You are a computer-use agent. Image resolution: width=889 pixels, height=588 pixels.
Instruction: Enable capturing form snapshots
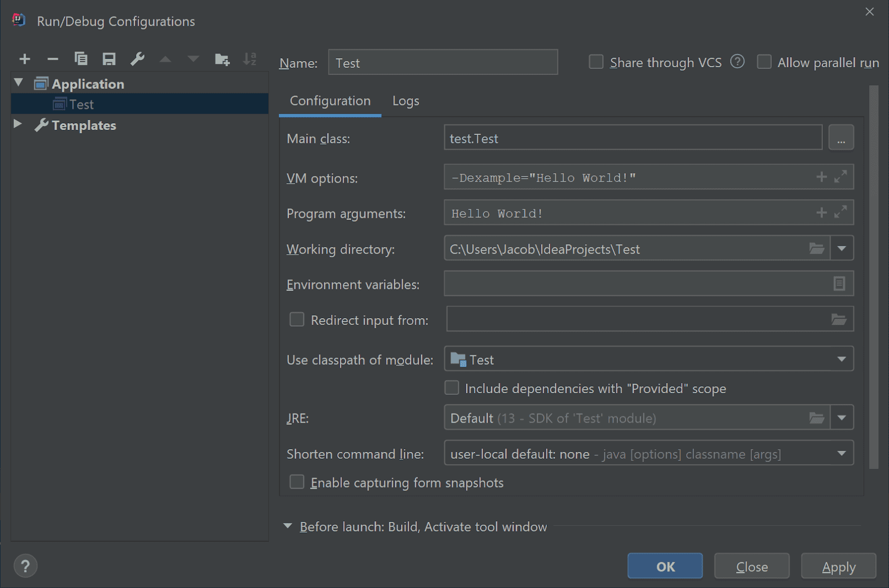tap(297, 482)
